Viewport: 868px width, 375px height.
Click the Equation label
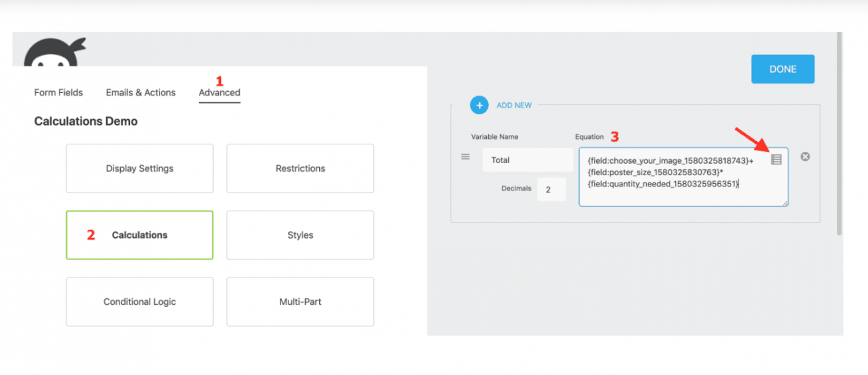[590, 137]
